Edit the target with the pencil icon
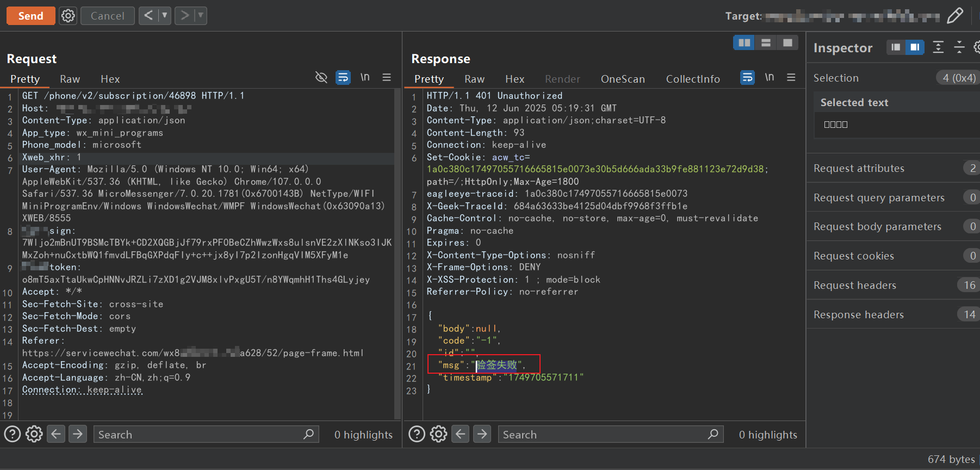 954,15
